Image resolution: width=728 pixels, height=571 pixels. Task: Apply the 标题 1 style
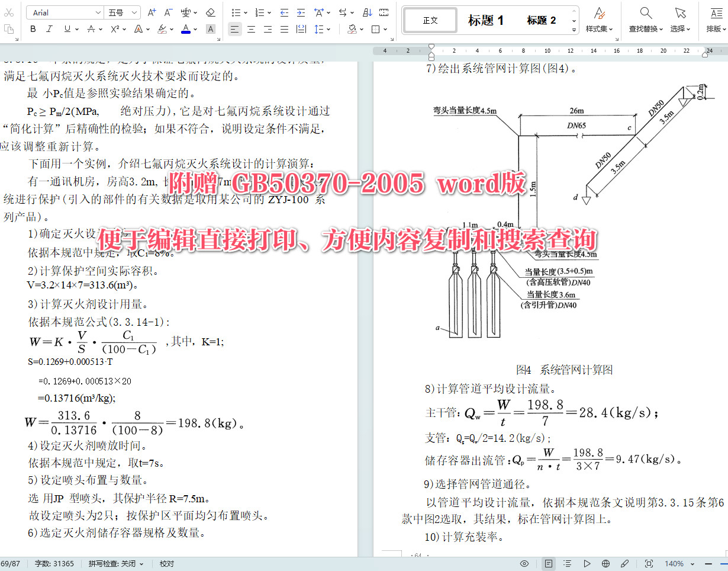485,20
